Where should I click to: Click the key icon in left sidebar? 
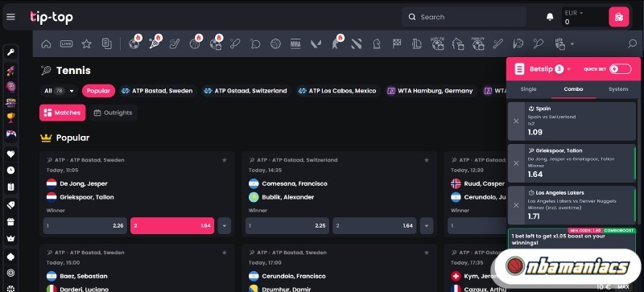coord(10,52)
